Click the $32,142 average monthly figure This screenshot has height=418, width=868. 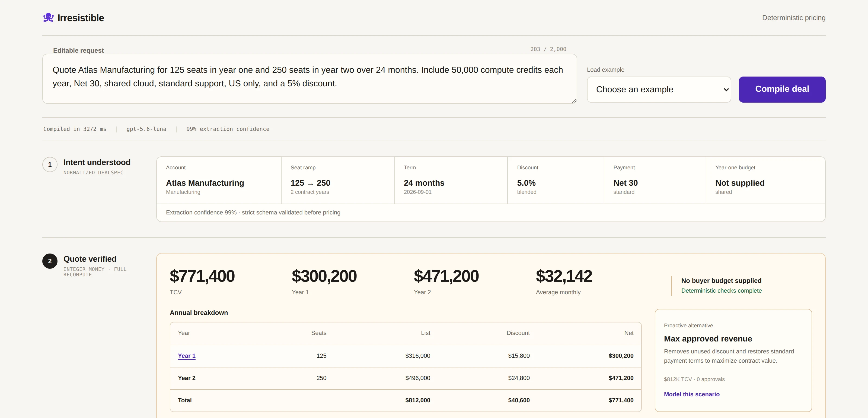(564, 276)
